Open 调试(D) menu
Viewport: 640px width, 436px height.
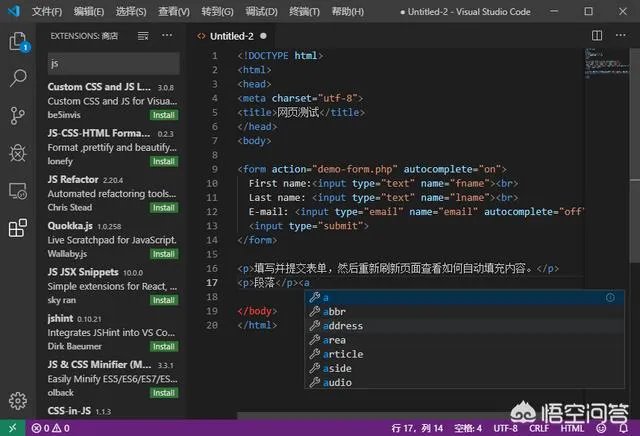point(261,11)
